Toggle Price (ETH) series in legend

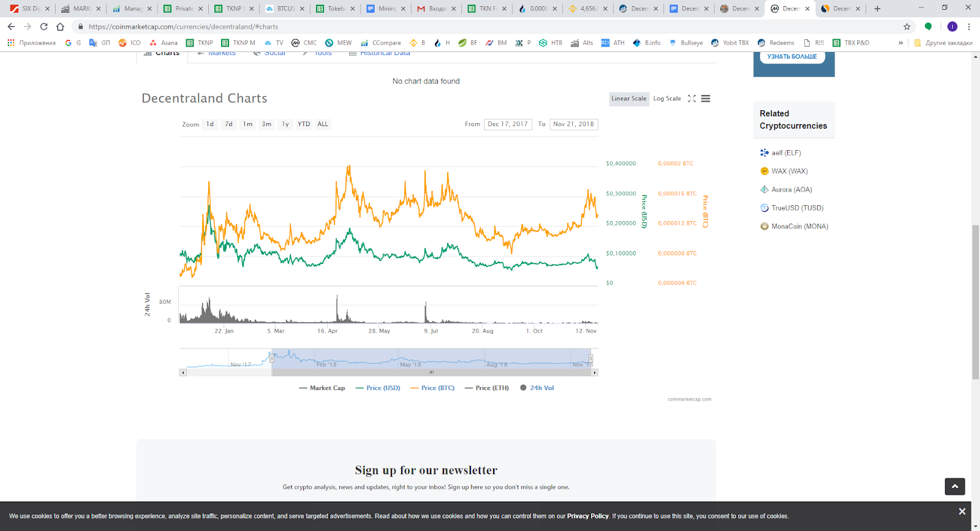487,388
